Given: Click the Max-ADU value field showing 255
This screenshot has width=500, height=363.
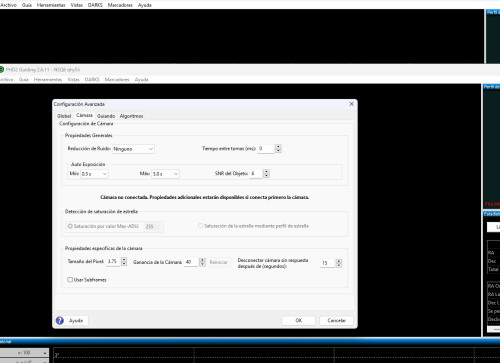Looking at the screenshot, I should (153, 226).
